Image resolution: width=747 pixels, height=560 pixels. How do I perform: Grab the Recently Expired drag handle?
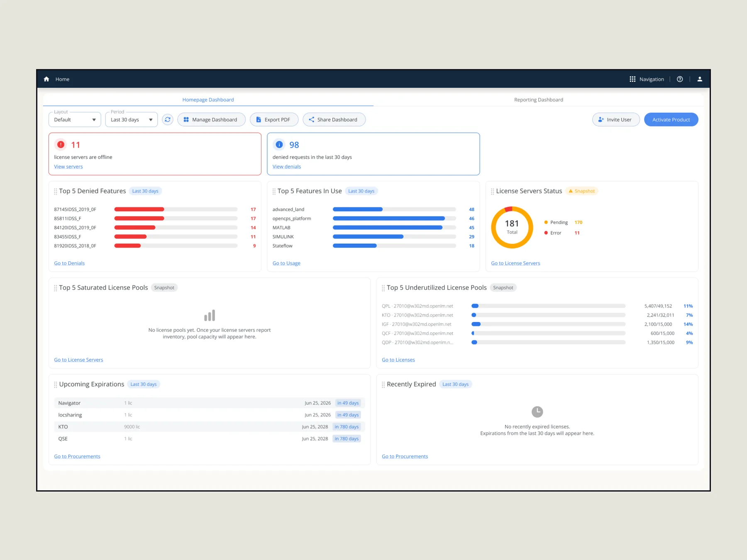click(383, 385)
